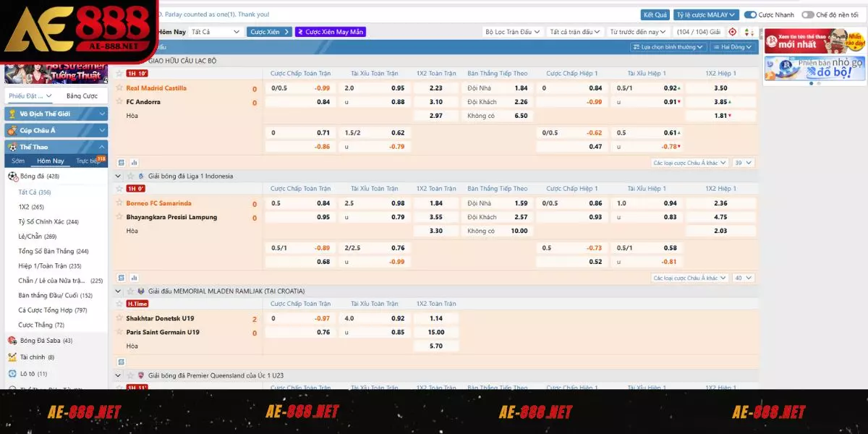868x434 pixels.
Task: Favorite the FC Andorra star
Action: point(119,102)
